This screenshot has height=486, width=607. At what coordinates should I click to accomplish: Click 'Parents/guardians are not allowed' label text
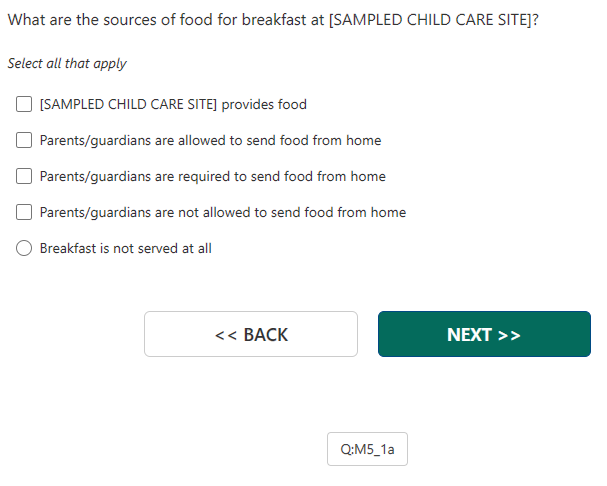(222, 212)
